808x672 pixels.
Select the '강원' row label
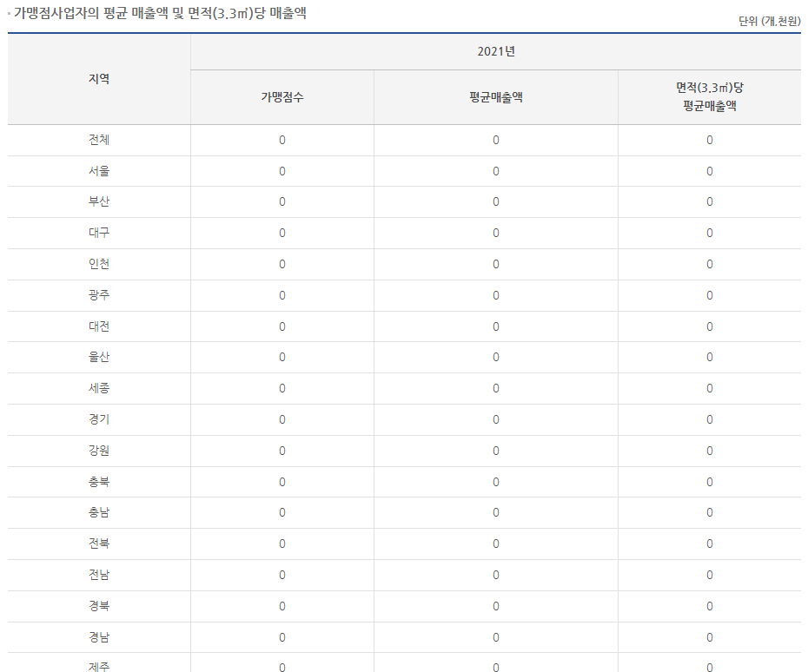pyautogui.click(x=99, y=451)
